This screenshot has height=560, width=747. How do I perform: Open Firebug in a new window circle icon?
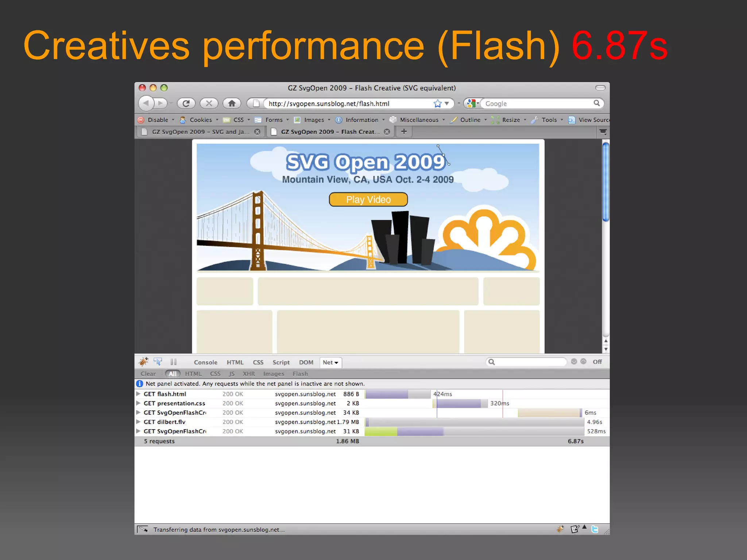click(583, 361)
